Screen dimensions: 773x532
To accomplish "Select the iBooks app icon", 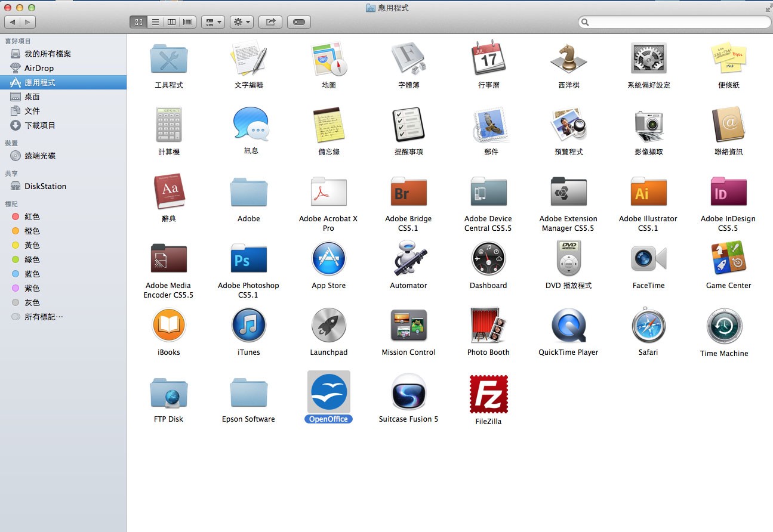I will pyautogui.click(x=169, y=326).
